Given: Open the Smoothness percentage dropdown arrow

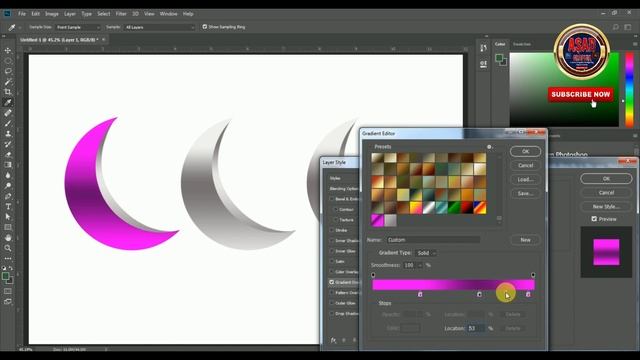Looking at the screenshot, I should tap(420, 265).
